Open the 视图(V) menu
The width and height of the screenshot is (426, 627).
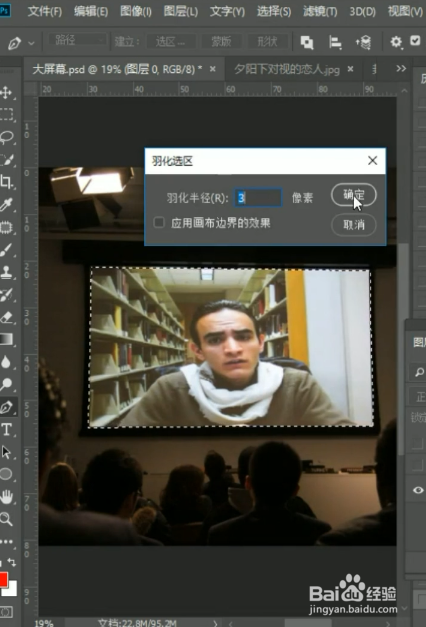(405, 11)
